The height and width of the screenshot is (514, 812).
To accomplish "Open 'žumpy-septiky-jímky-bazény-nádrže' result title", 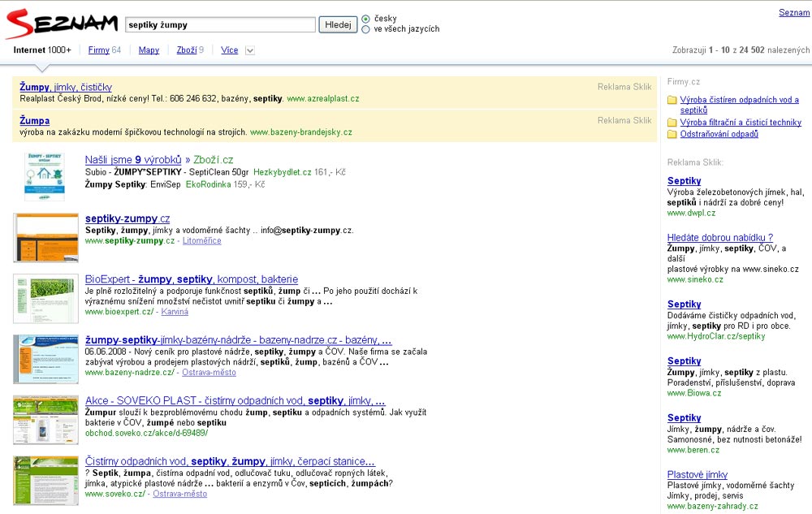I will pos(238,339).
